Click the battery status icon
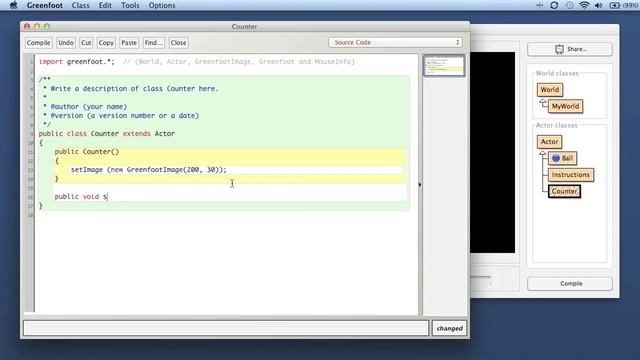 point(615,5)
